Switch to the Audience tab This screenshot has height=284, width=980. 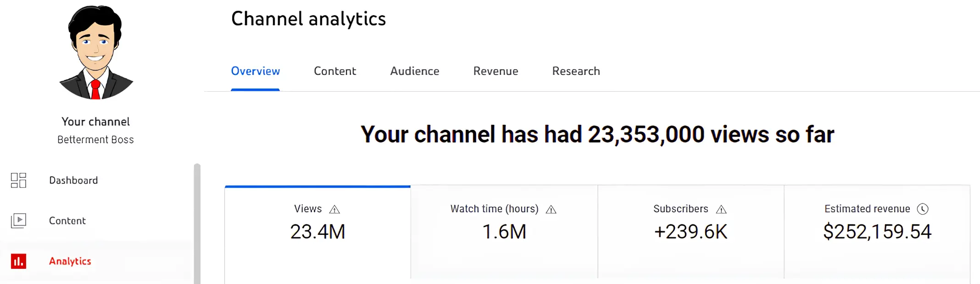coord(415,71)
